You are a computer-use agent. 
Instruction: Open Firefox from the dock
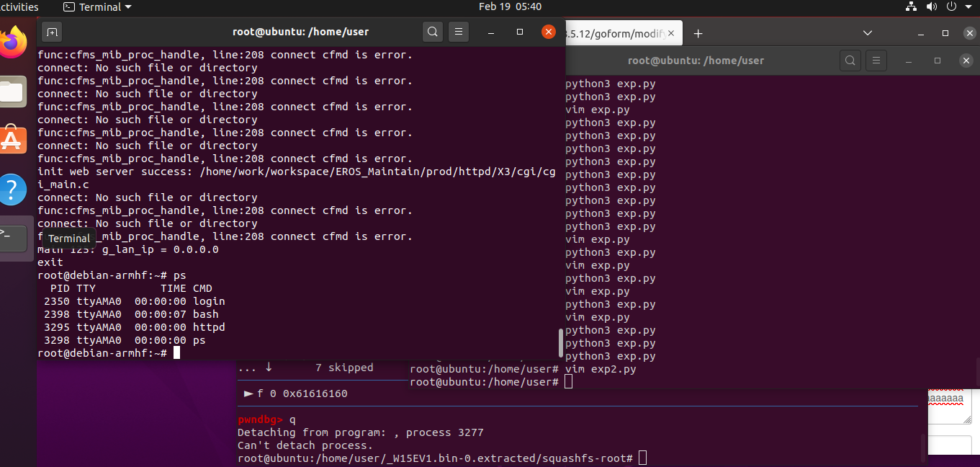[13, 43]
